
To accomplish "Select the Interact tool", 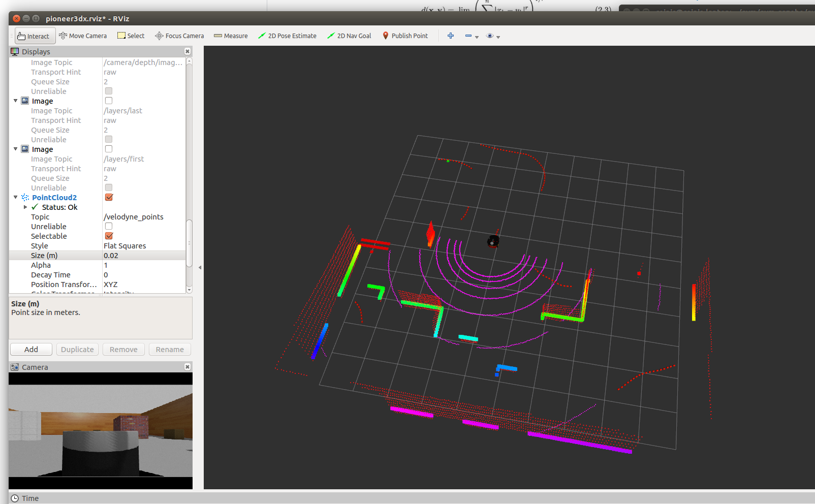I will (x=34, y=36).
